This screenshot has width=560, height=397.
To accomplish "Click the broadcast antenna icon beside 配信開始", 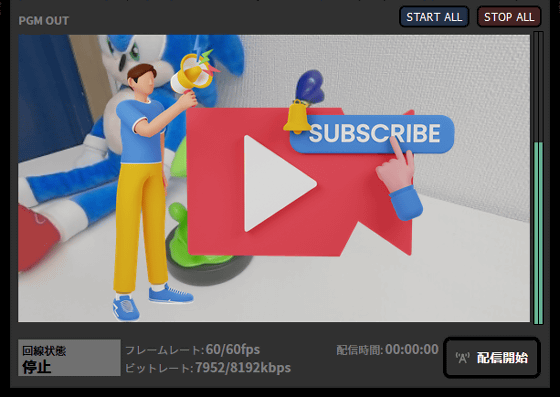I will (x=462, y=358).
